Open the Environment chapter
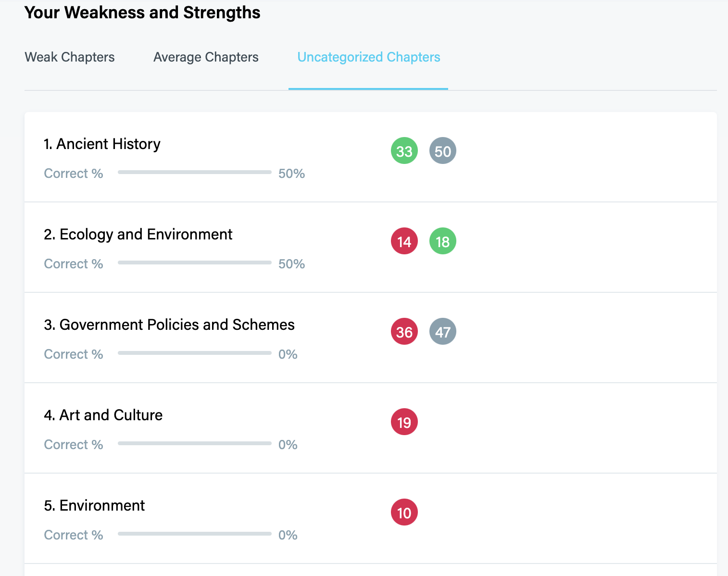Image resolution: width=728 pixels, height=576 pixels. point(94,505)
